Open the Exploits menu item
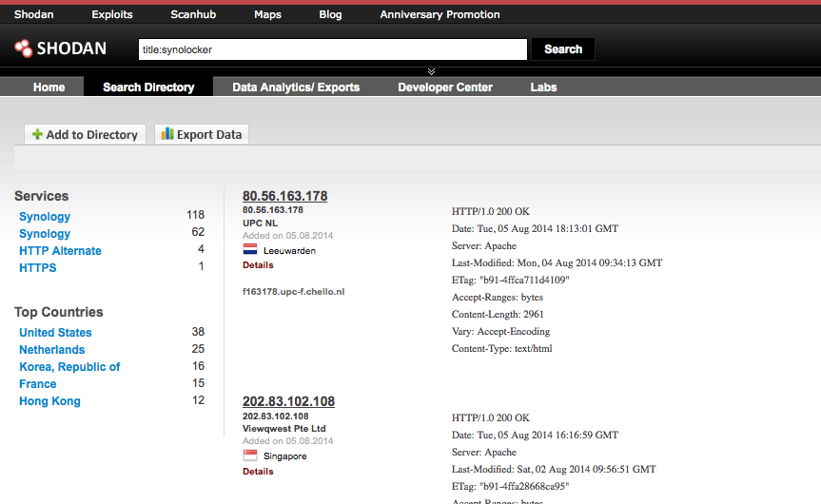Viewport: 821px width, 504px height. click(x=112, y=14)
